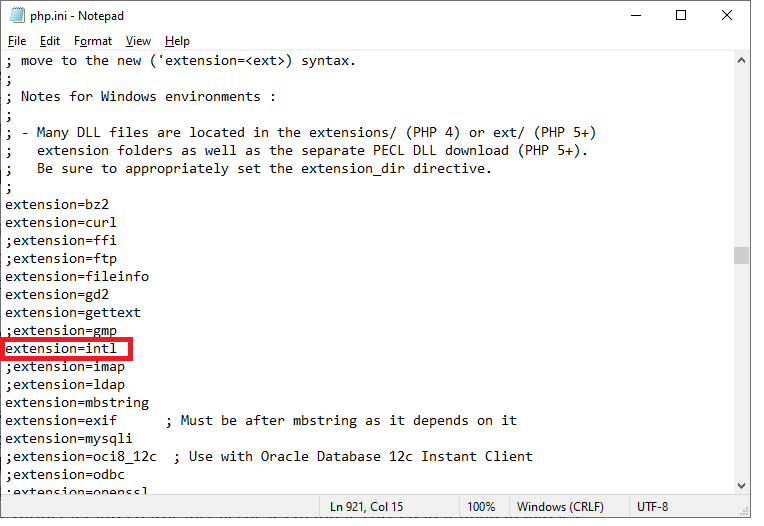Click the ;extension=gmp line

pos(61,331)
